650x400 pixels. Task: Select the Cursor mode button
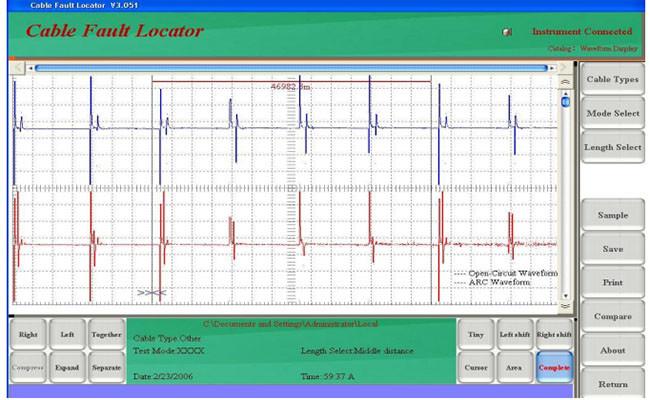pyautogui.click(x=476, y=368)
